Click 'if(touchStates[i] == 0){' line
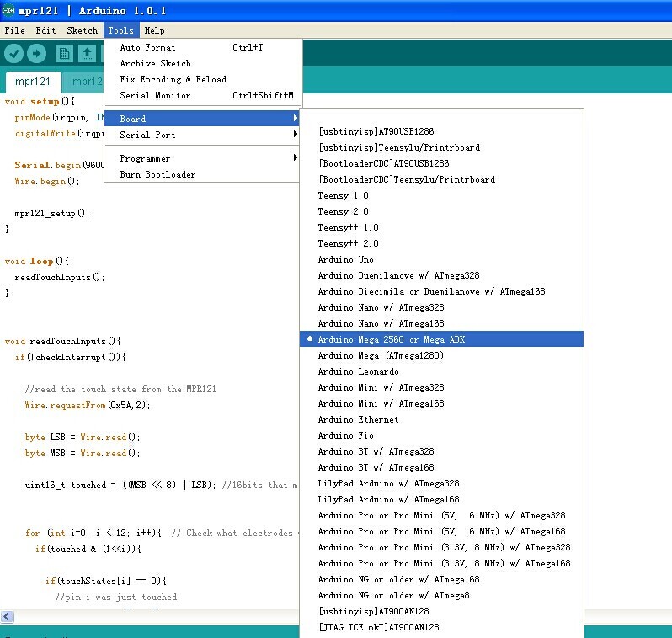Image resolution: width=672 pixels, height=638 pixels. pos(106,581)
